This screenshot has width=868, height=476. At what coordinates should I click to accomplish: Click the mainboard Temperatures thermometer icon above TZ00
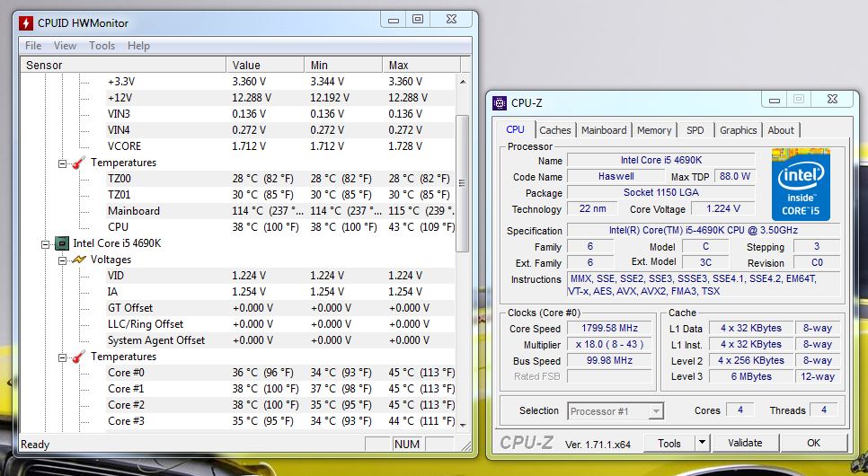tap(78, 163)
